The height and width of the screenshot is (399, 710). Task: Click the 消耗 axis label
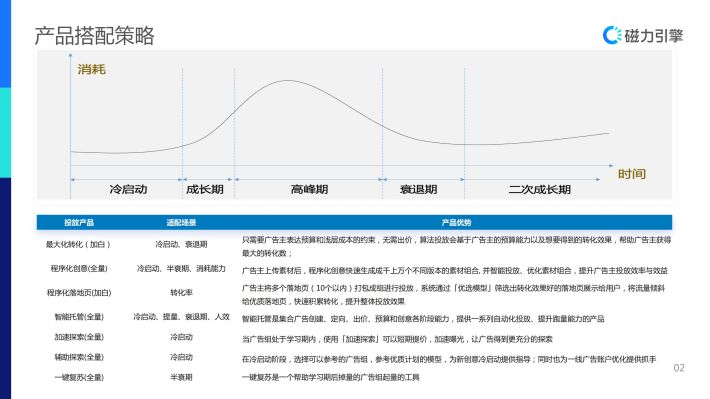(91, 69)
